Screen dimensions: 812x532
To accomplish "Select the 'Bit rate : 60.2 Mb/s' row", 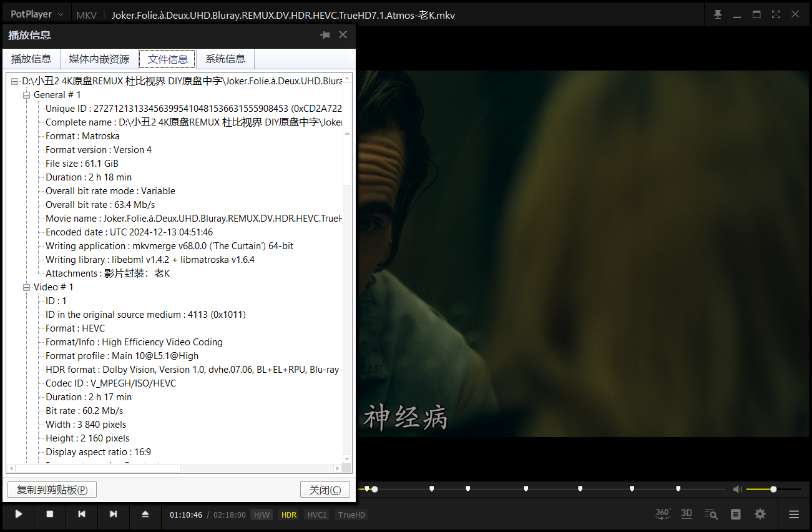I will click(84, 411).
